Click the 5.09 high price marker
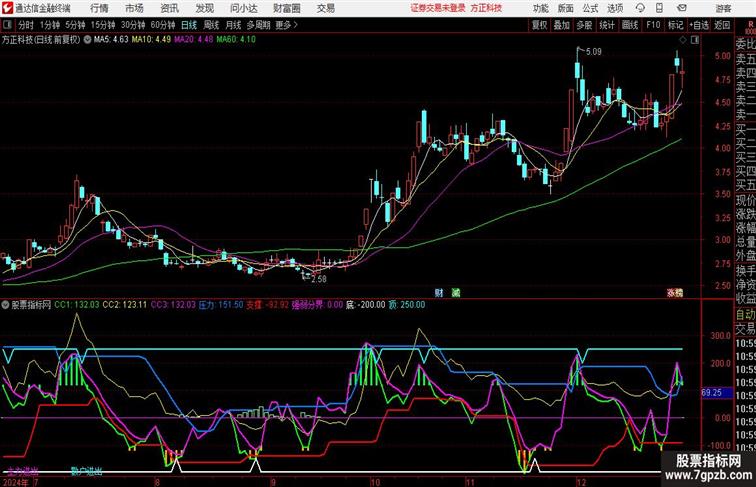The image size is (756, 487). click(594, 52)
